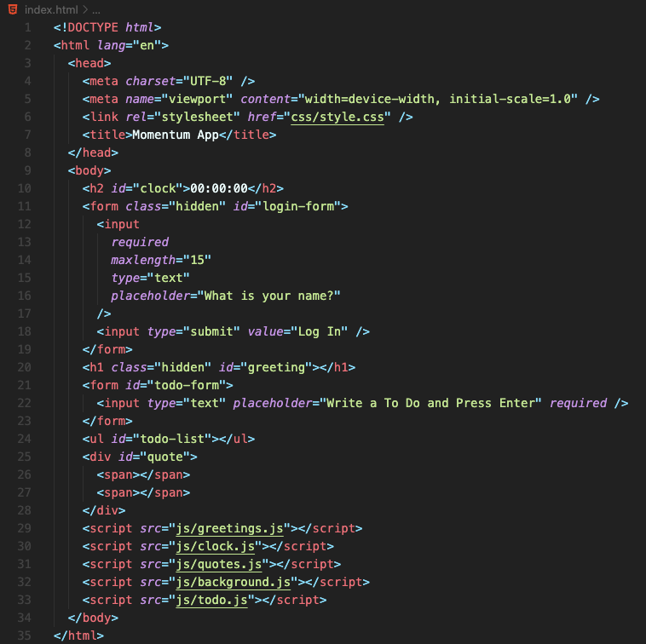646x644 pixels.
Task: Click line number 9 in the gutter
Action: coord(28,170)
